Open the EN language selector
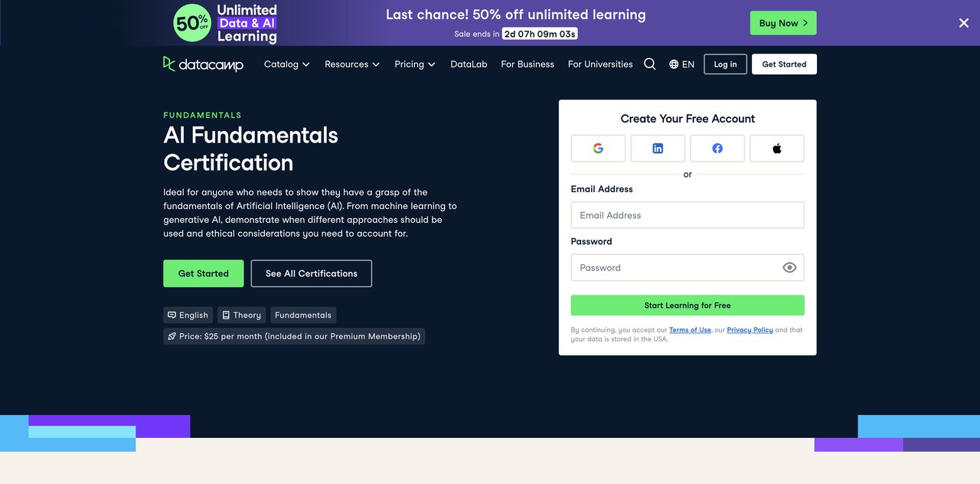980x484 pixels. (681, 64)
